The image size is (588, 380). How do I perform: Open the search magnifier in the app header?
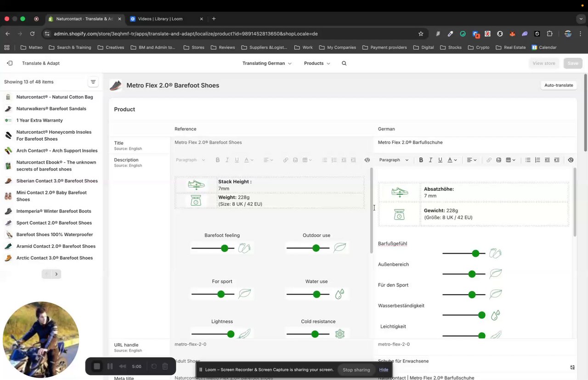[344, 63]
